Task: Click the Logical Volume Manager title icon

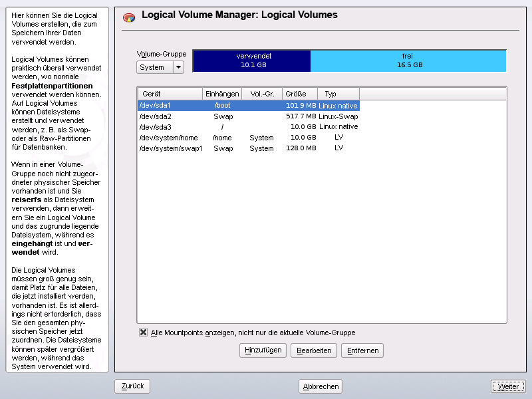Action: (x=130, y=17)
